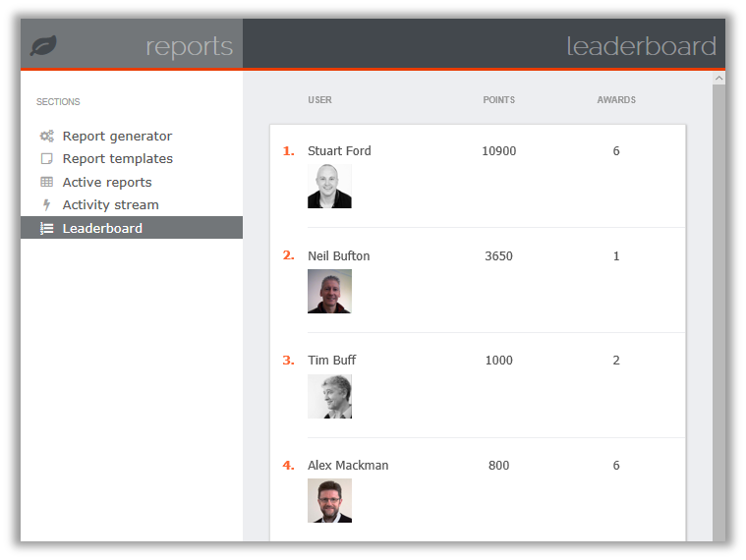The width and height of the screenshot is (746, 560).
Task: Click the Report templates note icon
Action: tap(46, 158)
